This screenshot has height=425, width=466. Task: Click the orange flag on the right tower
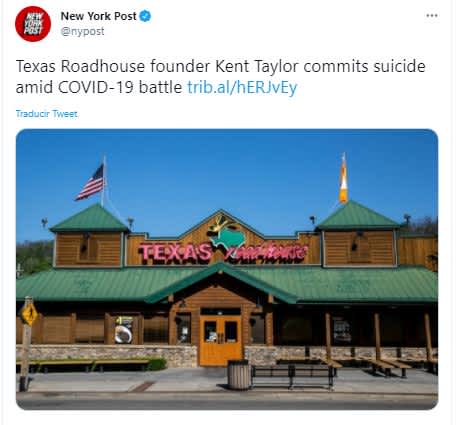(343, 180)
